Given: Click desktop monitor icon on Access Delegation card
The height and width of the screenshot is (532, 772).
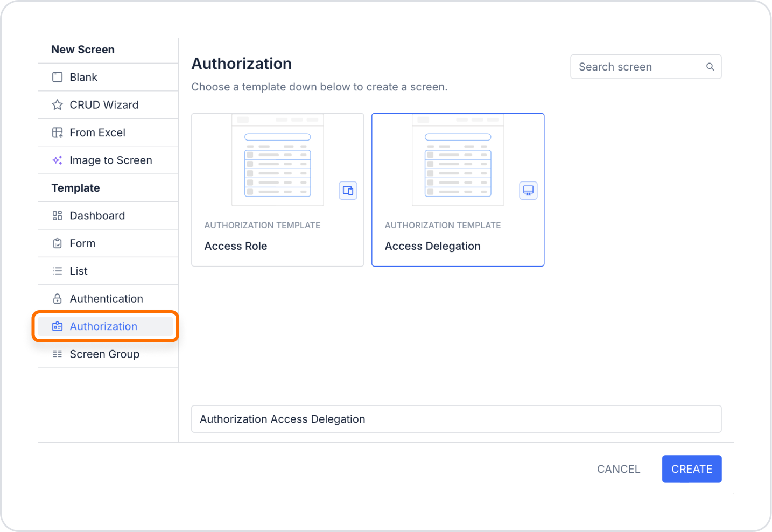Looking at the screenshot, I should (x=529, y=191).
